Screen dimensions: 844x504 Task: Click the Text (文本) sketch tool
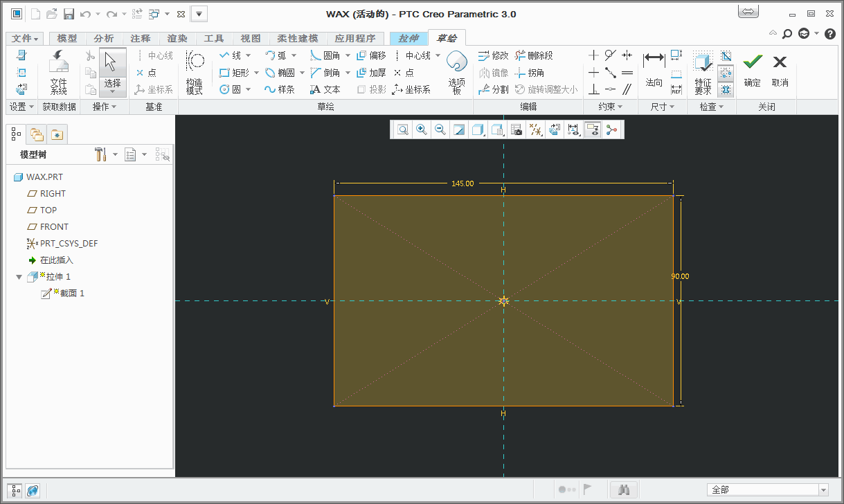click(325, 89)
